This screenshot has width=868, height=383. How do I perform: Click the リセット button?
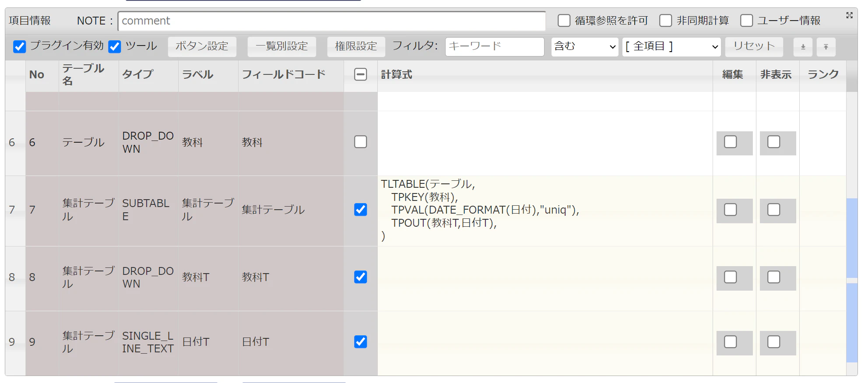(x=754, y=46)
